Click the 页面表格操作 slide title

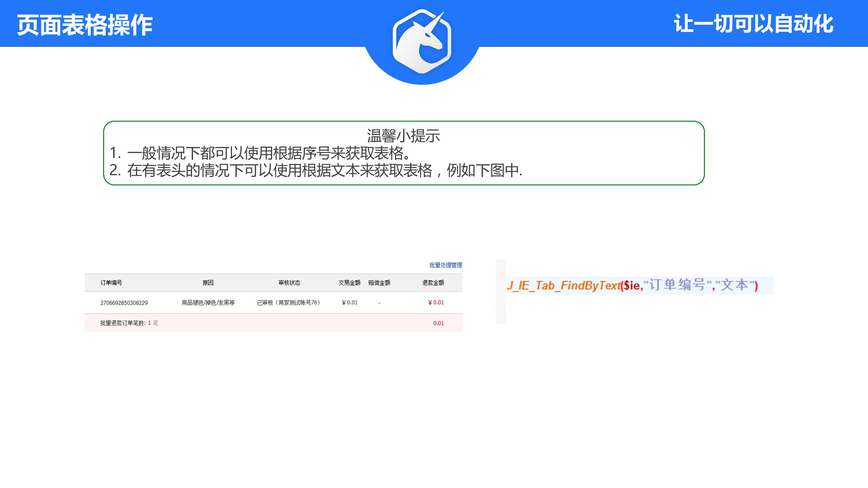point(85,25)
